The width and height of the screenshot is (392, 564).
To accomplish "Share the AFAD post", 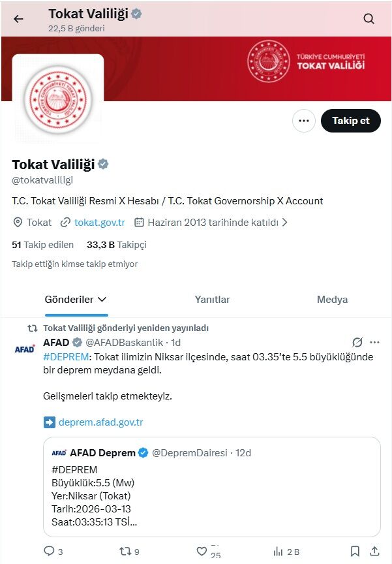I will [374, 551].
